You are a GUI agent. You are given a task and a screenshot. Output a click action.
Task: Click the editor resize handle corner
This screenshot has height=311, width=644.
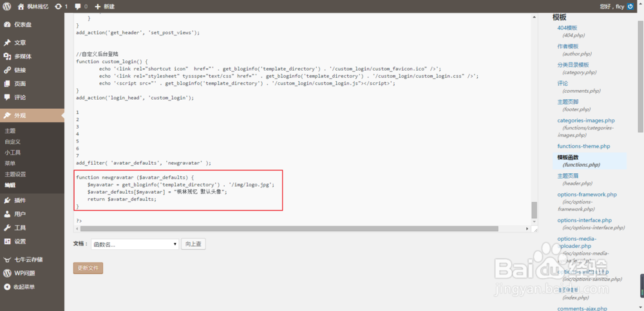coord(534,229)
